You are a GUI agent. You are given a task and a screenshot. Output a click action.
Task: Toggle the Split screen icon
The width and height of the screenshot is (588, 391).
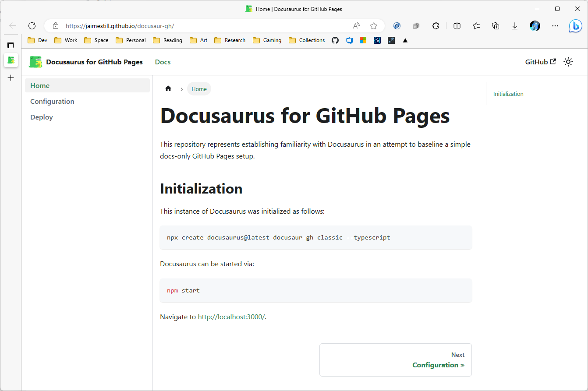click(x=457, y=26)
